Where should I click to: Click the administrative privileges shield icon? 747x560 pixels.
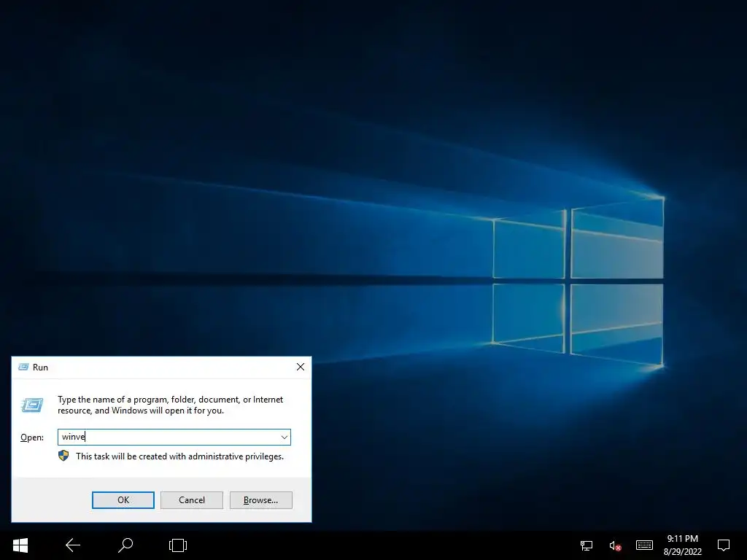pyautogui.click(x=63, y=456)
